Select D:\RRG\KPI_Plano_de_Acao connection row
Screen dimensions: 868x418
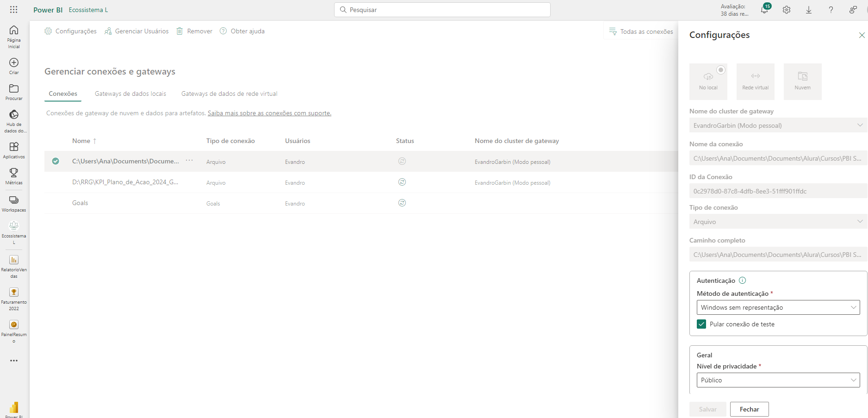361,182
